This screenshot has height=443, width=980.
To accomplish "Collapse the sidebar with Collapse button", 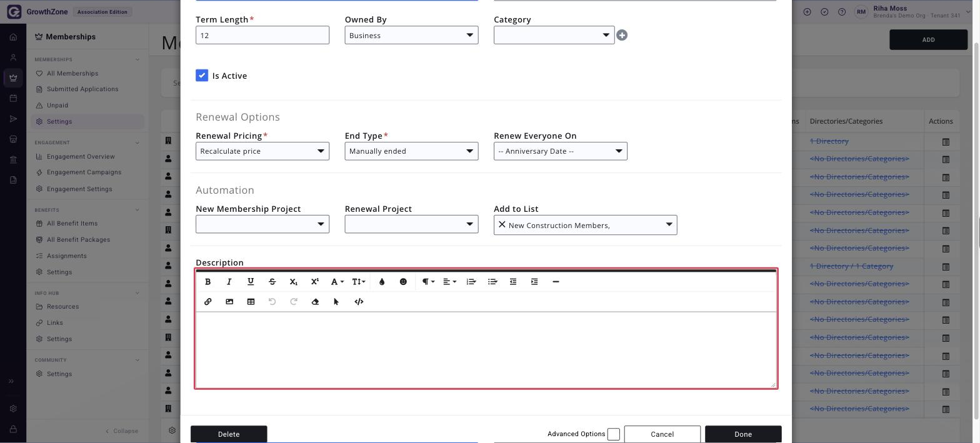I will (x=122, y=431).
